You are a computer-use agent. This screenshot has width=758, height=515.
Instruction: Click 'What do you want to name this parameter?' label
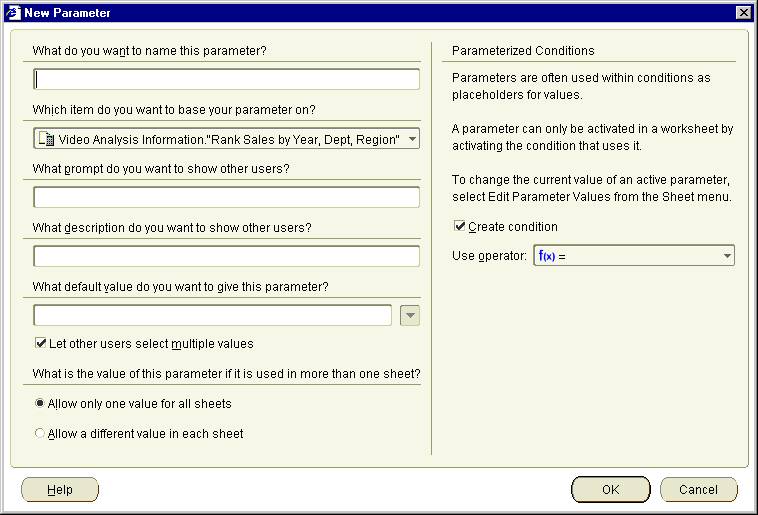[x=149, y=51]
